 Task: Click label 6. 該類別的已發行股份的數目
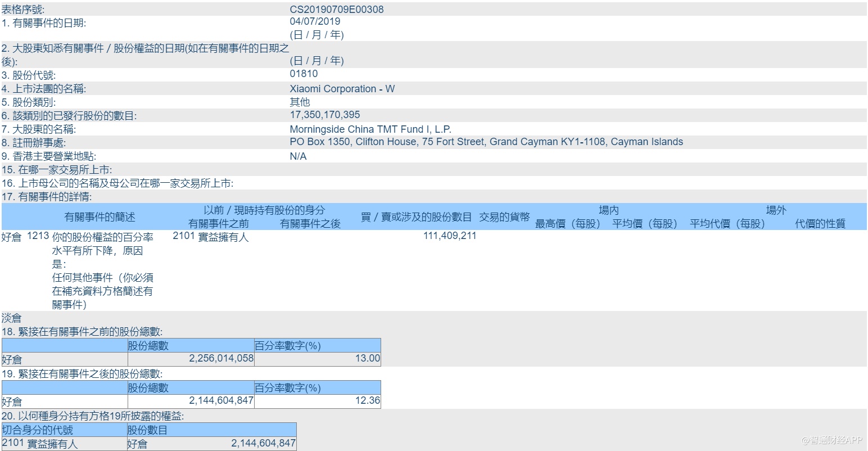tap(69, 116)
